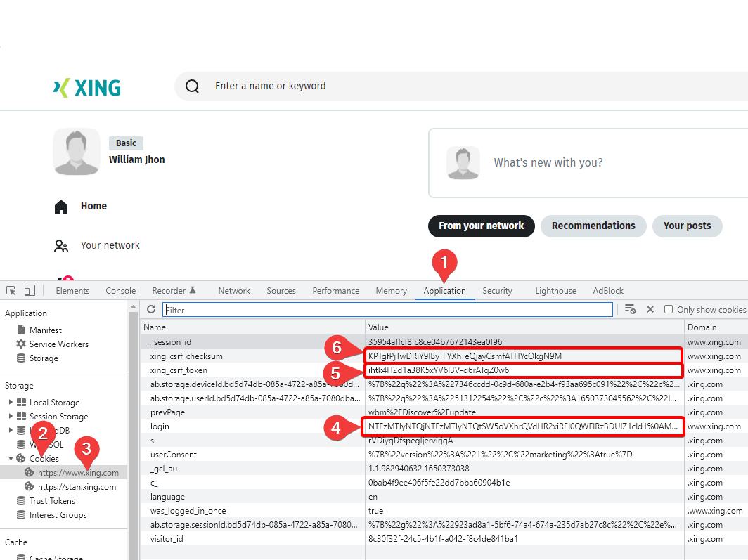
Task: Click the XING logo
Action: point(87,88)
